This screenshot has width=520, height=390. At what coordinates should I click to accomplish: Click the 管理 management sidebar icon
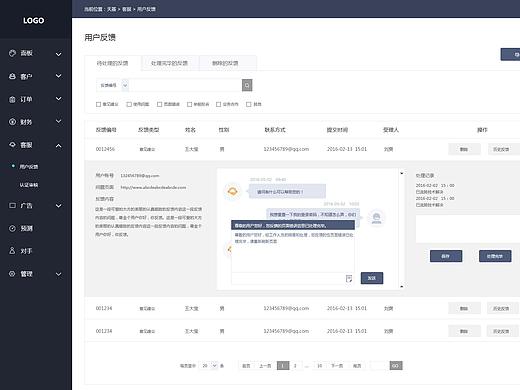pyautogui.click(x=12, y=274)
